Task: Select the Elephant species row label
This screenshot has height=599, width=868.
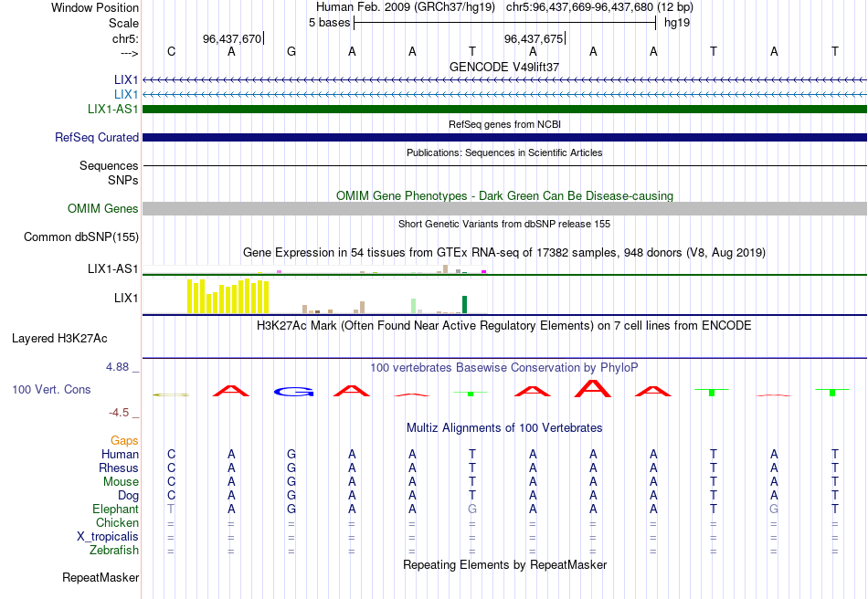Action: 116,509
